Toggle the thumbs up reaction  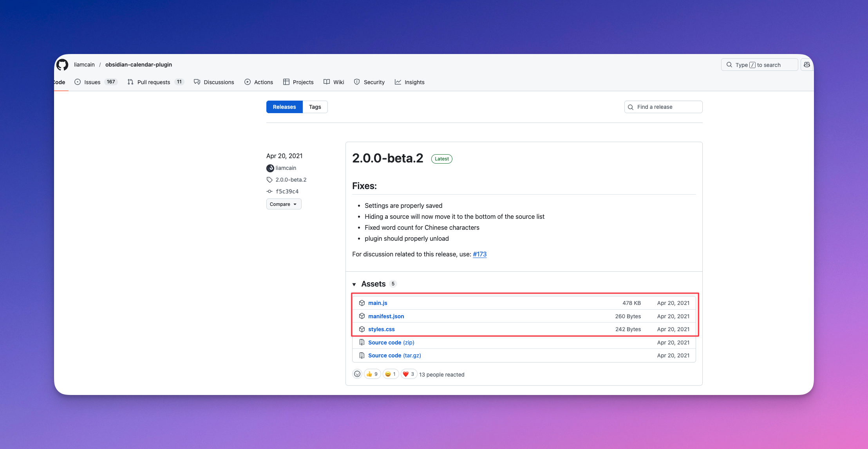(x=372, y=374)
